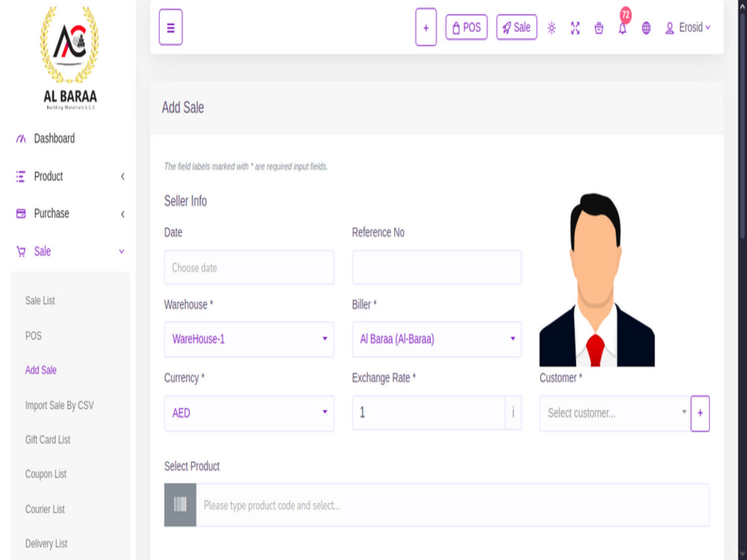The image size is (747, 560).
Task: Open Sale List submenu item
Action: click(x=40, y=301)
